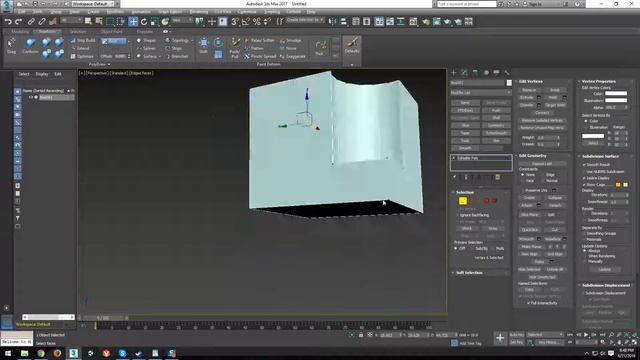Click the Play Animation button
This screenshot has height=360, width=640.
point(586,335)
